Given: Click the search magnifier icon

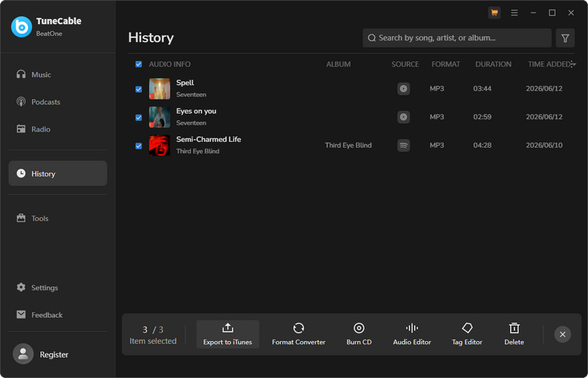Looking at the screenshot, I should click(x=372, y=38).
